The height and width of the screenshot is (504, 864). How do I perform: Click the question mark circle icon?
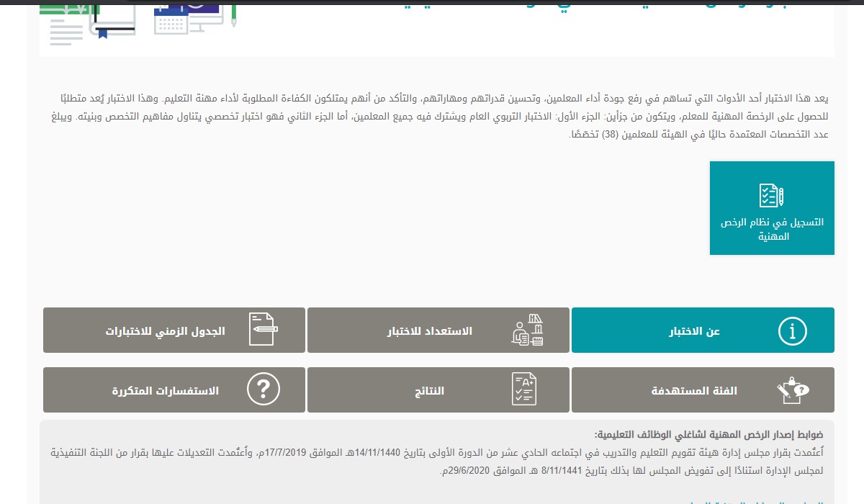(263, 390)
